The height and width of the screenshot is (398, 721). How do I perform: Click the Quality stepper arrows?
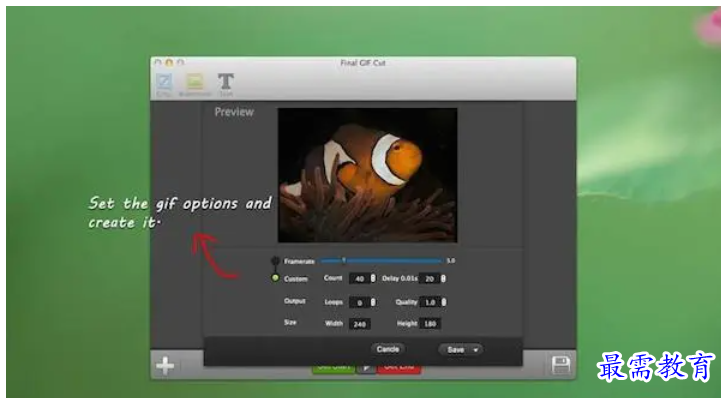point(444,302)
